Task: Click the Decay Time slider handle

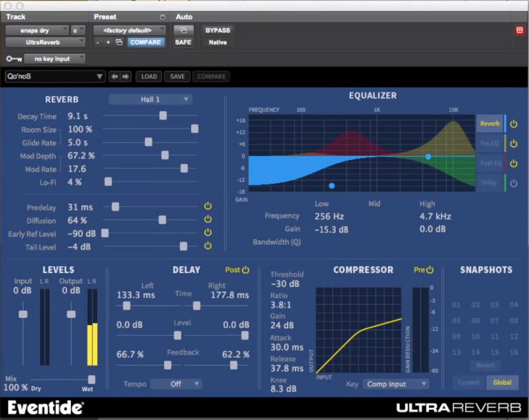Action: (x=163, y=116)
